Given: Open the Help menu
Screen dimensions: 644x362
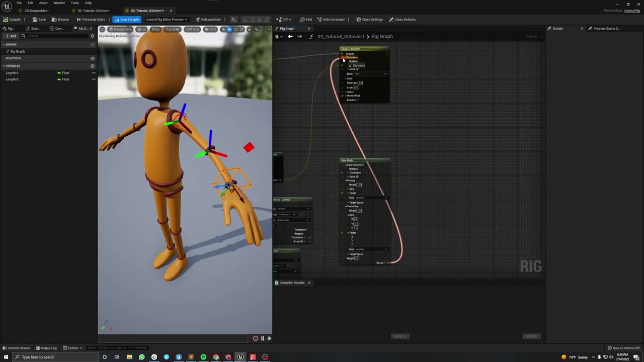Looking at the screenshot, I should pos(88,3).
